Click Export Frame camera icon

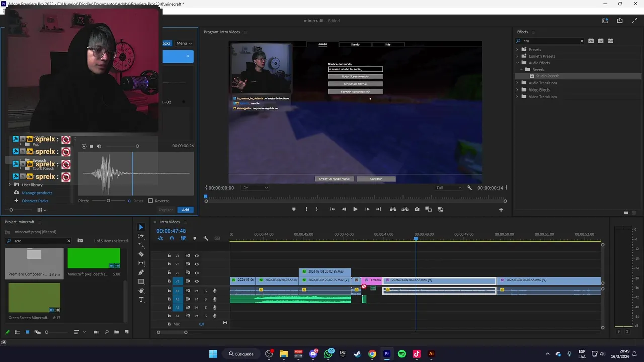(417, 209)
